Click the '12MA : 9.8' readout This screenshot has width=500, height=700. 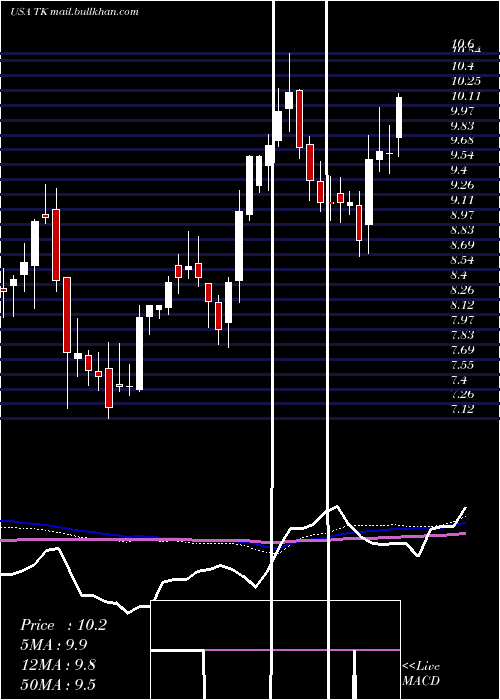click(x=58, y=665)
